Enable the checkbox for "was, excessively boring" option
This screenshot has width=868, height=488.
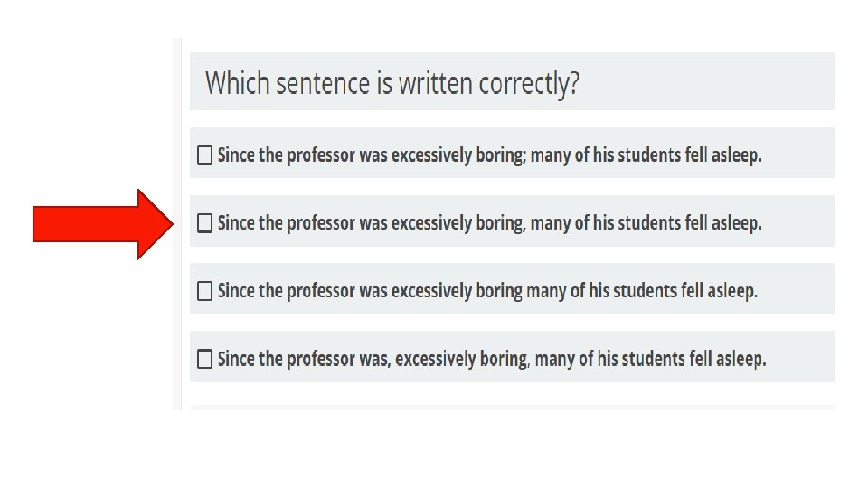204,359
